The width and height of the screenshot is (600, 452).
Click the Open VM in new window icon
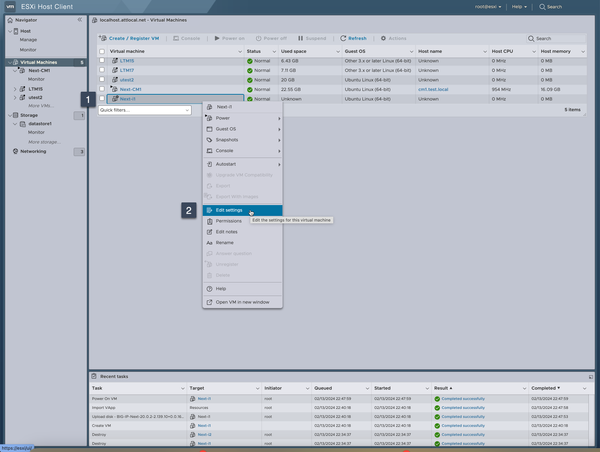[210, 301]
